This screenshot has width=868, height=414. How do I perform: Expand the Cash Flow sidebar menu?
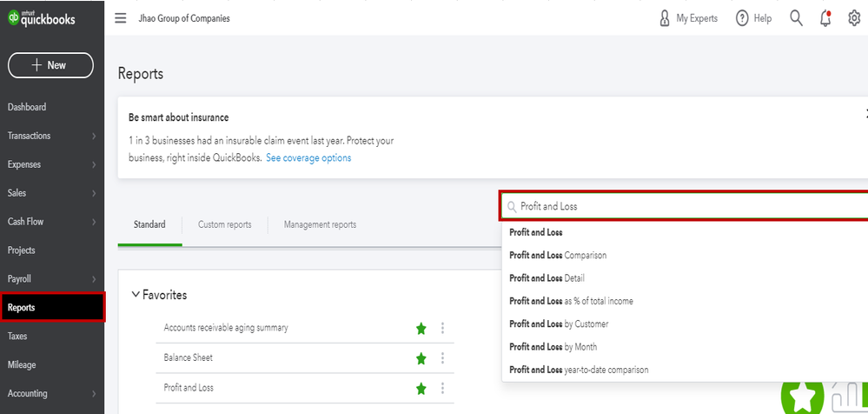click(x=52, y=222)
